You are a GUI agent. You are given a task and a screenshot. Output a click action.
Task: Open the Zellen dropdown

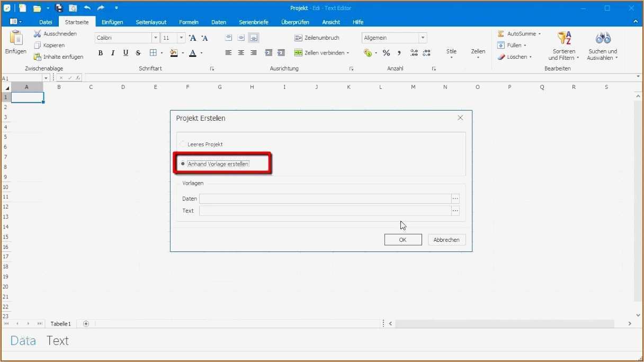coord(478,53)
